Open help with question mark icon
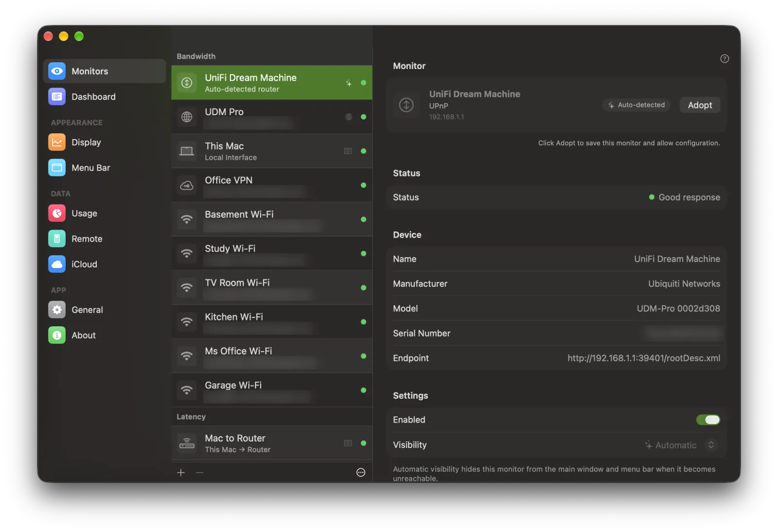 click(x=725, y=59)
